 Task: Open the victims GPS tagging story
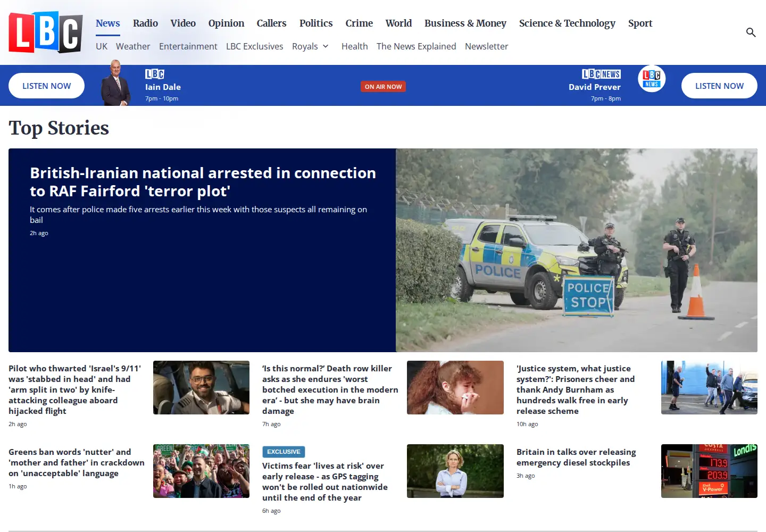(325, 481)
